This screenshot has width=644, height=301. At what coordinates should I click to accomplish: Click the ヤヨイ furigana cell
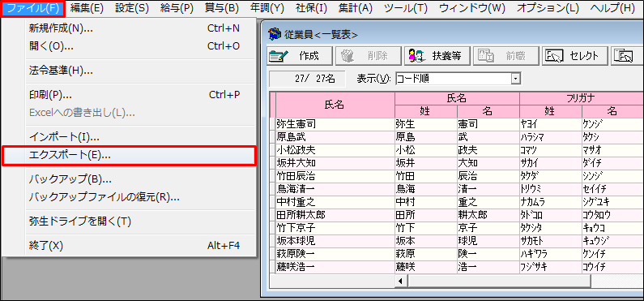550,124
